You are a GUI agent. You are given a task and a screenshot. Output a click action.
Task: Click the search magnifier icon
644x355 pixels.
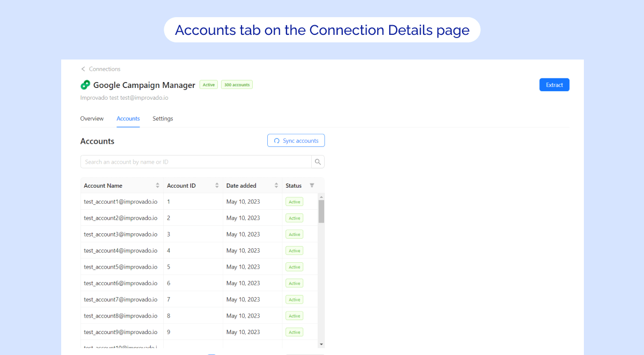click(x=318, y=162)
